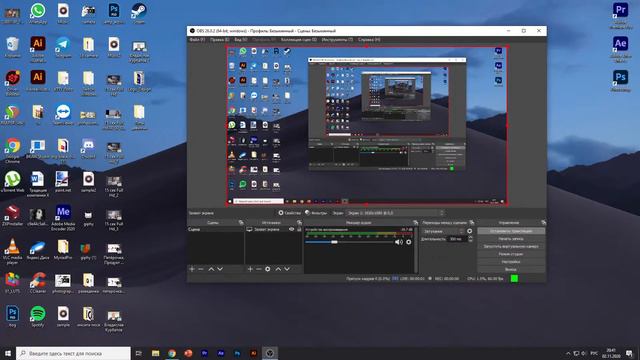This screenshot has height=360, width=640.
Task: Open VLC media player desktop shortcut
Action: coord(13,251)
